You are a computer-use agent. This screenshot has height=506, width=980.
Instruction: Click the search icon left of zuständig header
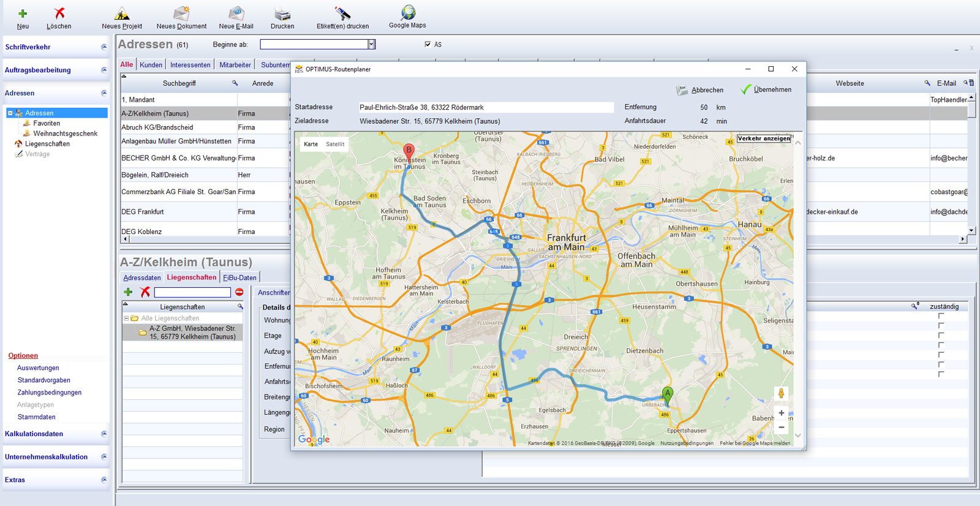(914, 306)
